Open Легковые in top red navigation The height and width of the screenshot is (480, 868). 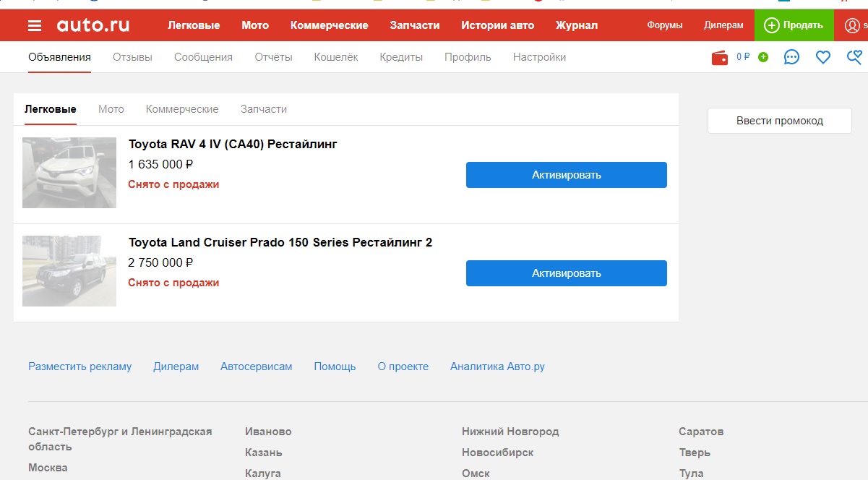click(x=194, y=25)
